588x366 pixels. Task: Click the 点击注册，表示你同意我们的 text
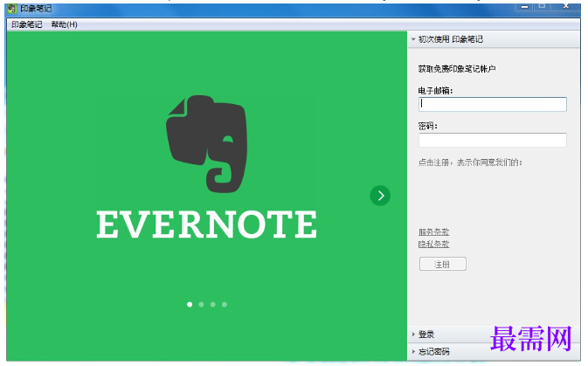[470, 162]
